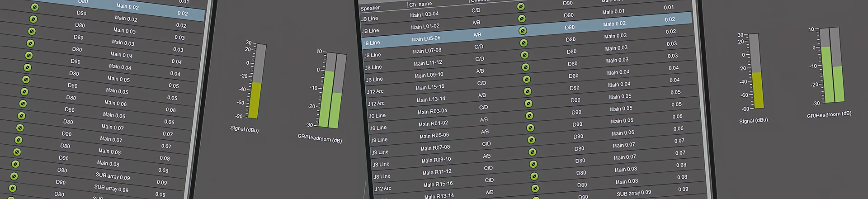Viewport: 868px width, 199px height.
Task: Click the D80 amplifier cell in the highlighted L05-06 row
Action: point(570,27)
